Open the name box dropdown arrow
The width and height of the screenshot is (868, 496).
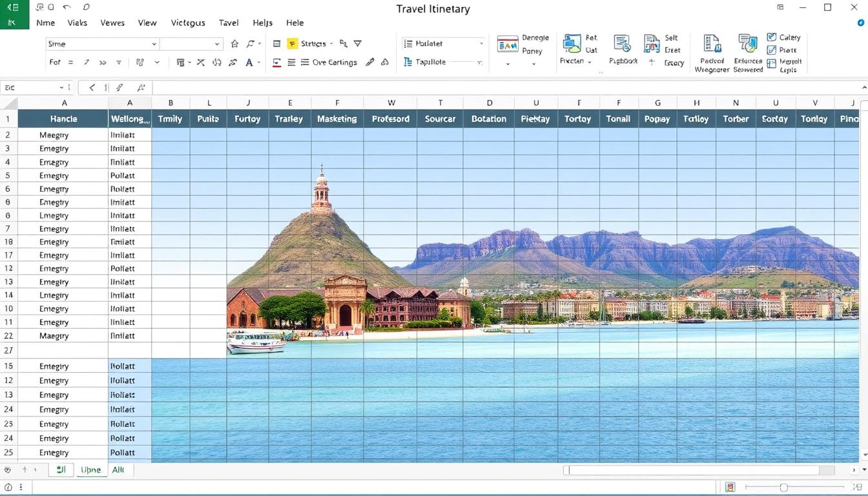click(x=62, y=87)
